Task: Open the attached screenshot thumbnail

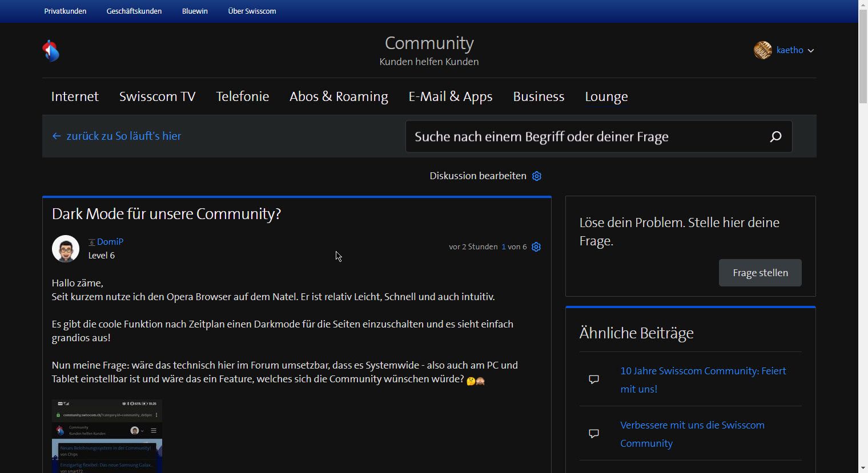Action: point(107,436)
